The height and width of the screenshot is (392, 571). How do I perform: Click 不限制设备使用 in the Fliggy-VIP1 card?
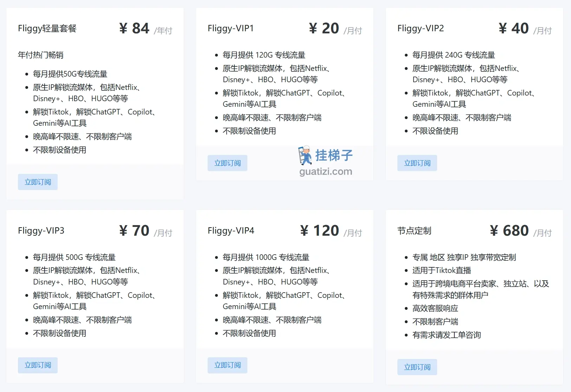(249, 131)
